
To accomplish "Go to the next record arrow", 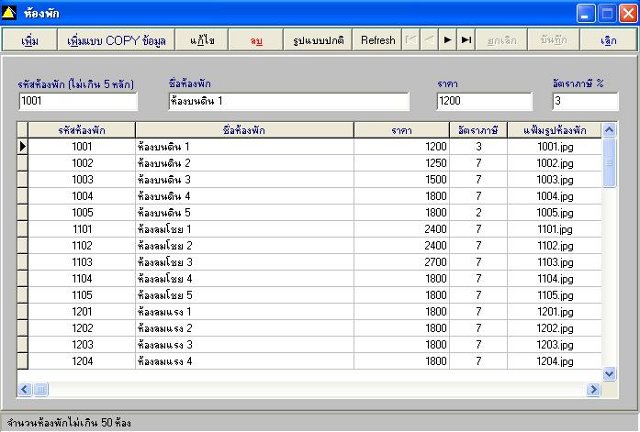I will pos(447,40).
